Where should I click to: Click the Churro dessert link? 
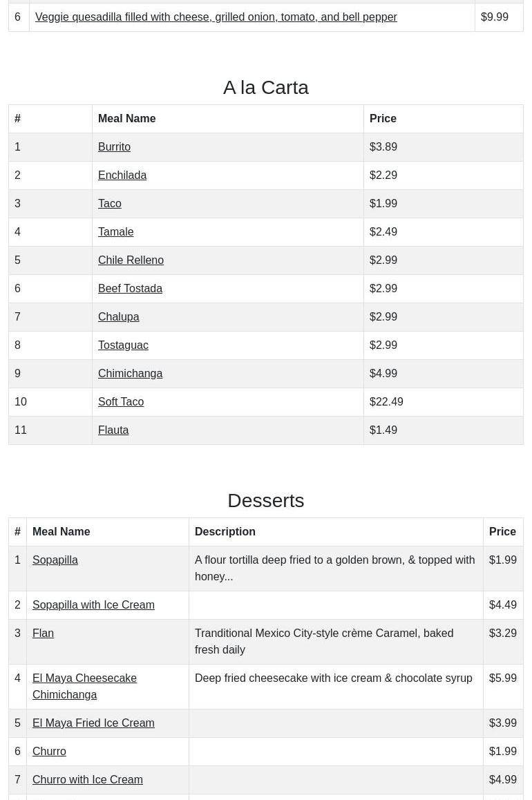49,752
